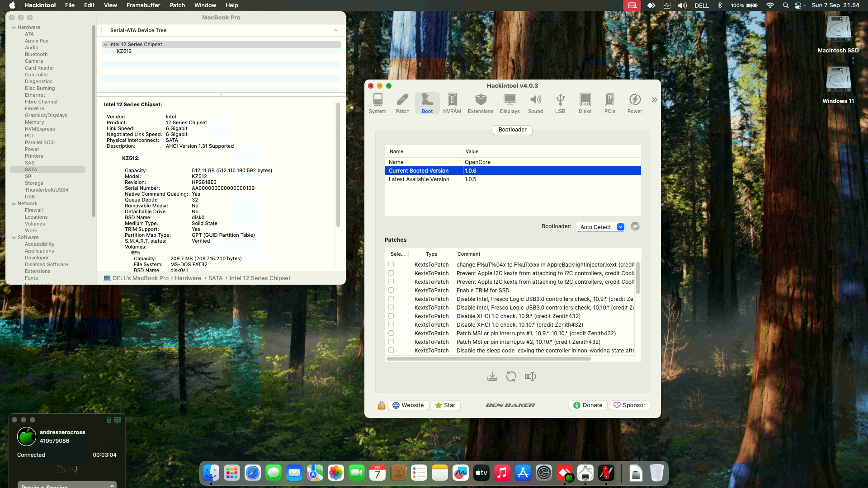Check Patch MSI or pin interrupts #1
This screenshot has height=488, width=868.
coord(391,333)
